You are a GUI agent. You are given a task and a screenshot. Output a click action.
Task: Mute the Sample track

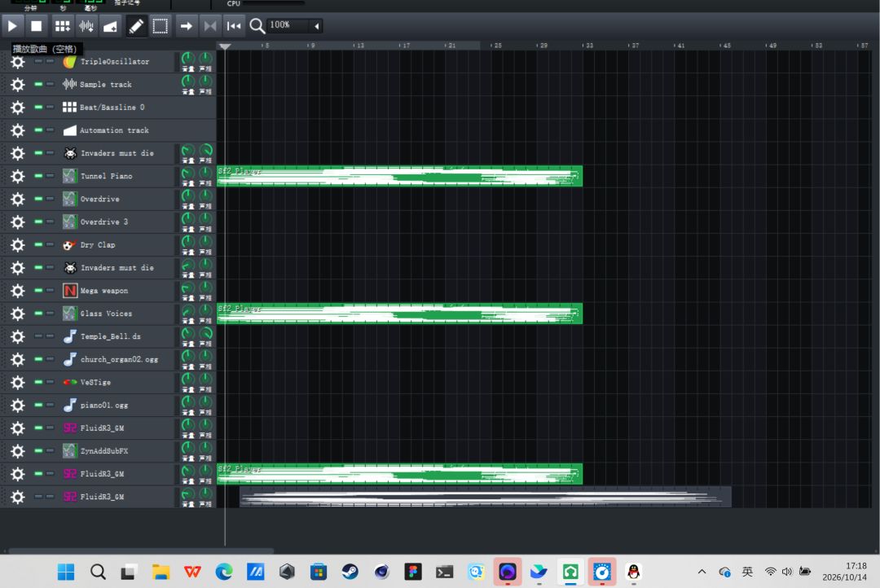38,84
